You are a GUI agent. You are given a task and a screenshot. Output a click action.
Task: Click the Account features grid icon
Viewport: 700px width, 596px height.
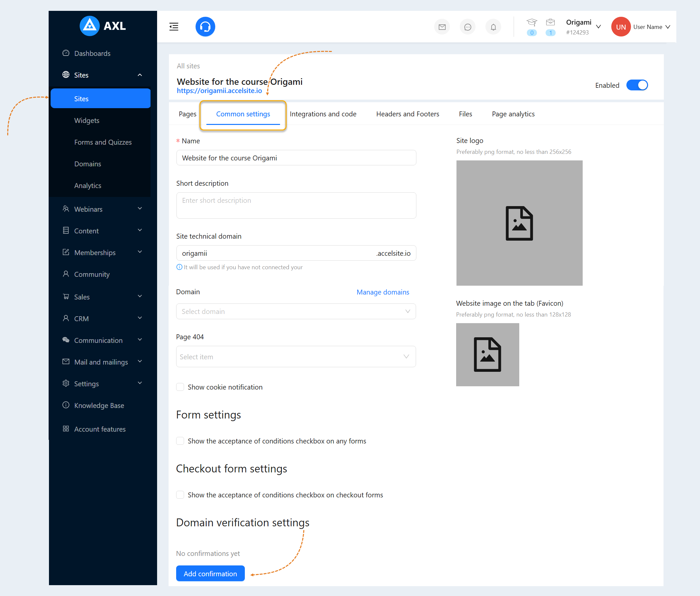point(66,429)
